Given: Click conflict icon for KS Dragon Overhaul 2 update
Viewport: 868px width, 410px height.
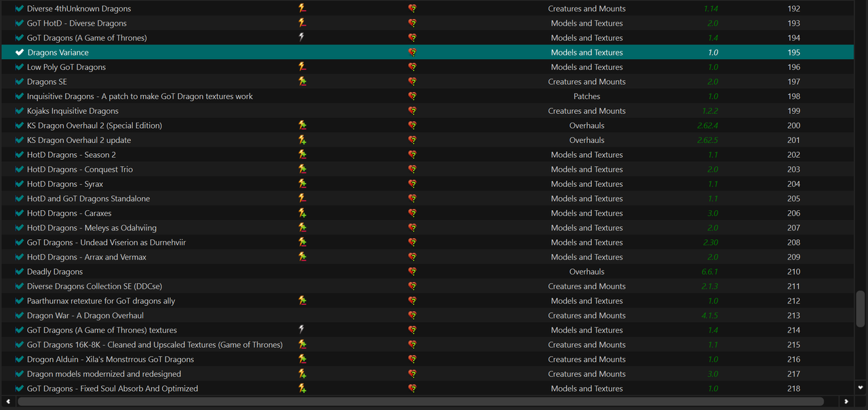Looking at the screenshot, I should pos(302,140).
